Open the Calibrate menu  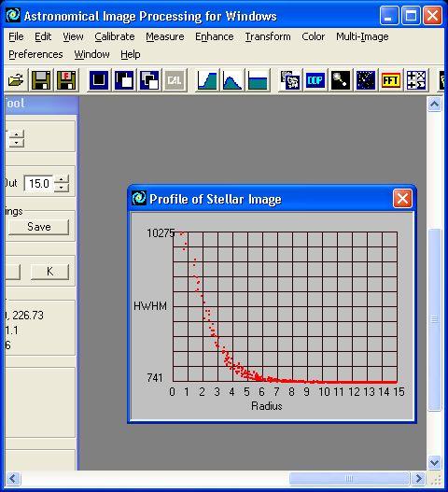115,36
